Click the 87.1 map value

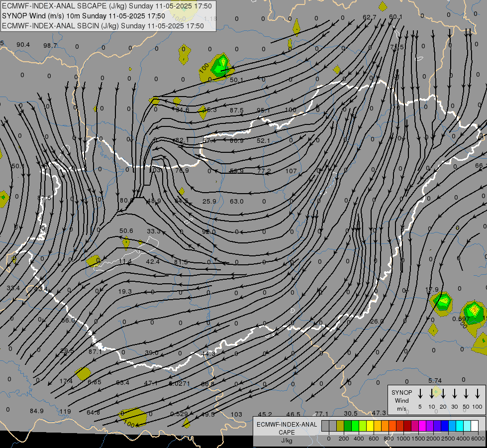click(95, 351)
